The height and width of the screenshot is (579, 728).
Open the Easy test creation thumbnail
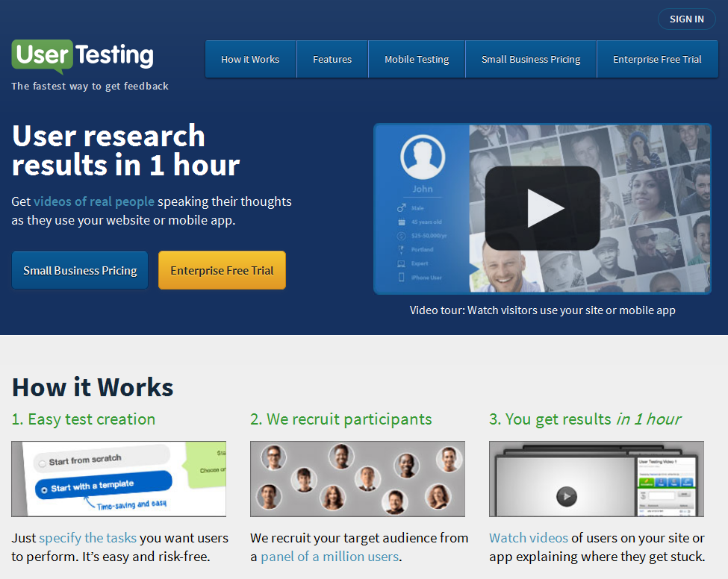point(119,479)
